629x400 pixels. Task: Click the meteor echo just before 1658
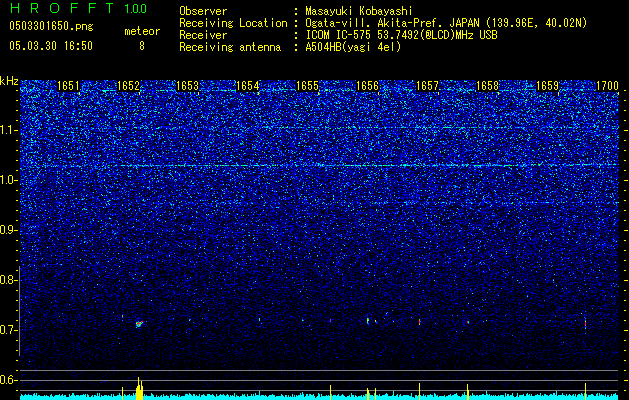tap(468, 322)
